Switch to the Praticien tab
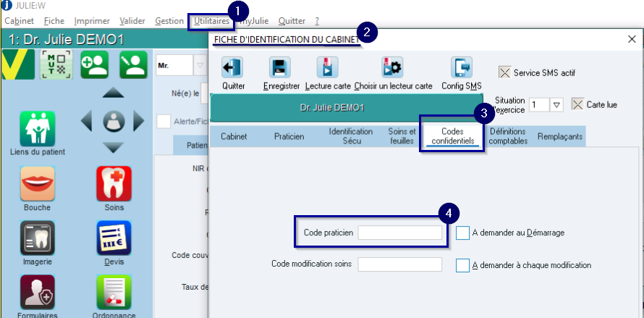This screenshot has height=318, width=644. click(289, 137)
